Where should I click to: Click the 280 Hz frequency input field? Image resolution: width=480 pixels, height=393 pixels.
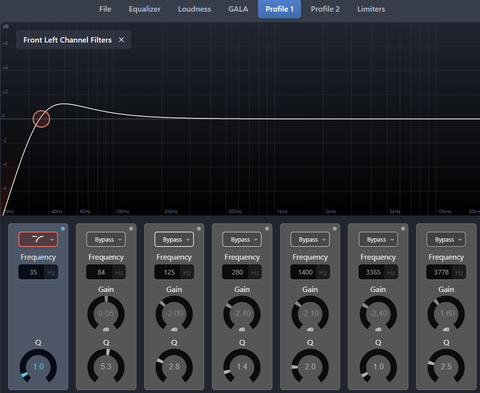coord(242,272)
